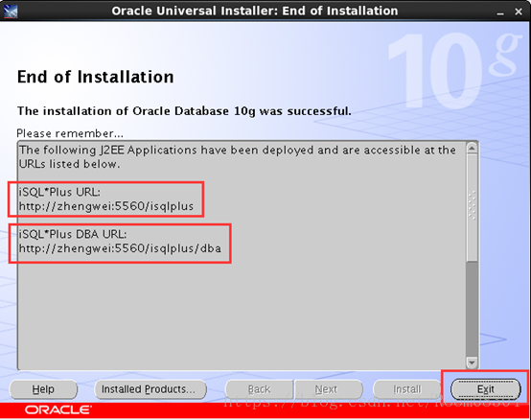Click the Exit button
The width and height of the screenshot is (531, 420).
pos(486,389)
